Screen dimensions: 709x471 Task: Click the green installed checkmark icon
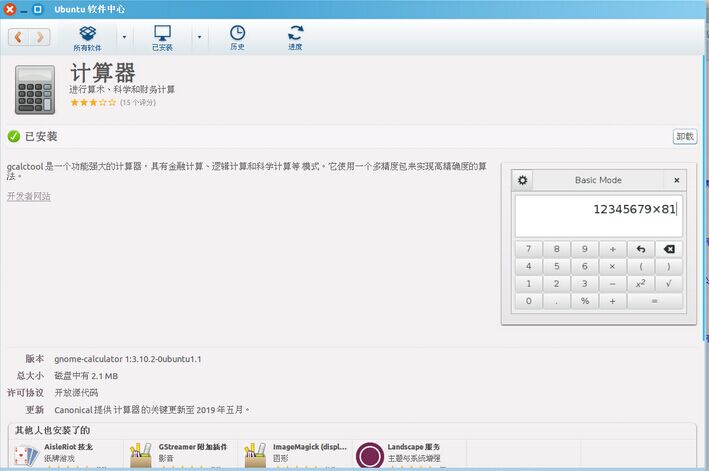coord(14,136)
